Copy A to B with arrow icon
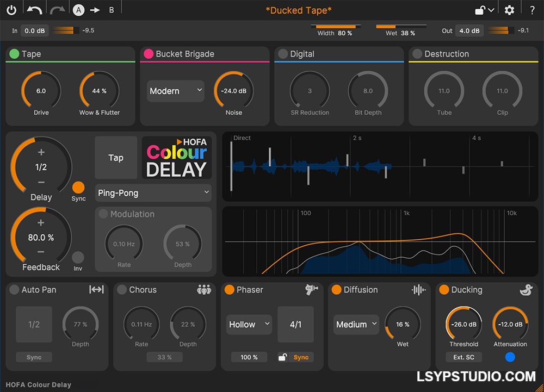Viewport: 544px width, 392px height. pos(95,10)
